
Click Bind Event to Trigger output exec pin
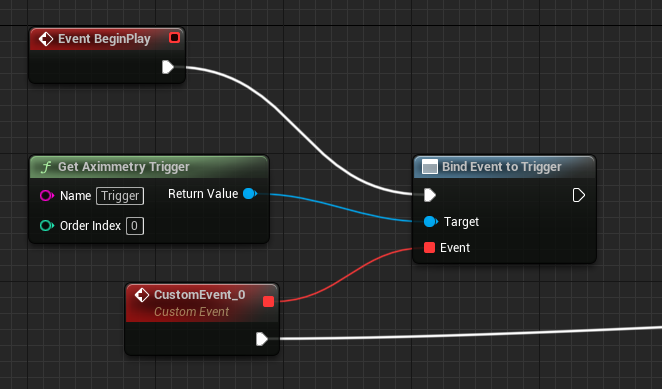[578, 195]
